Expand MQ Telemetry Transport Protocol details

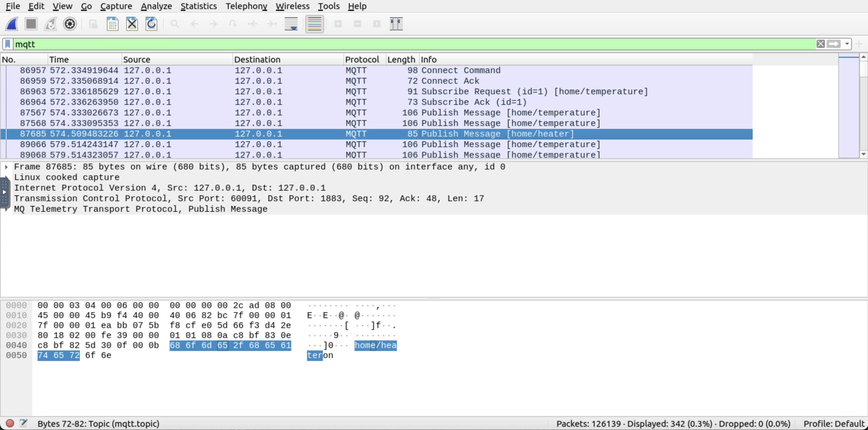coord(6,209)
